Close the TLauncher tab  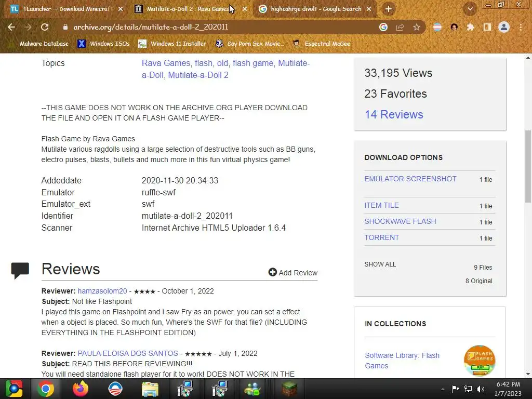pyautogui.click(x=121, y=9)
